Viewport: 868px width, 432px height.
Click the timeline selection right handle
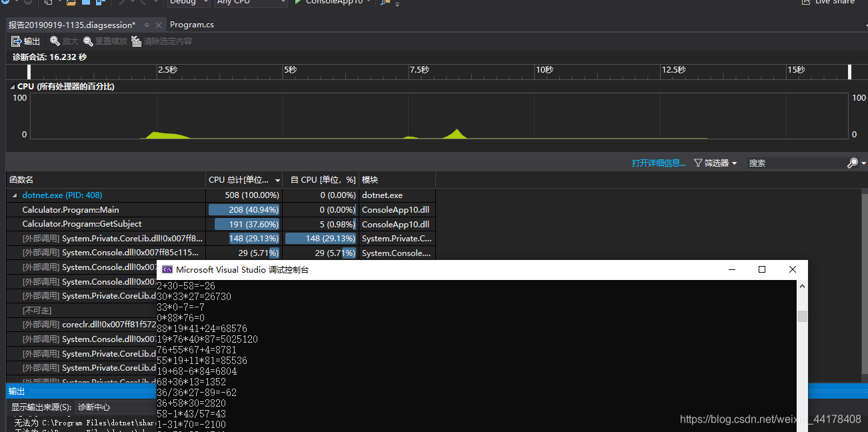point(849,71)
